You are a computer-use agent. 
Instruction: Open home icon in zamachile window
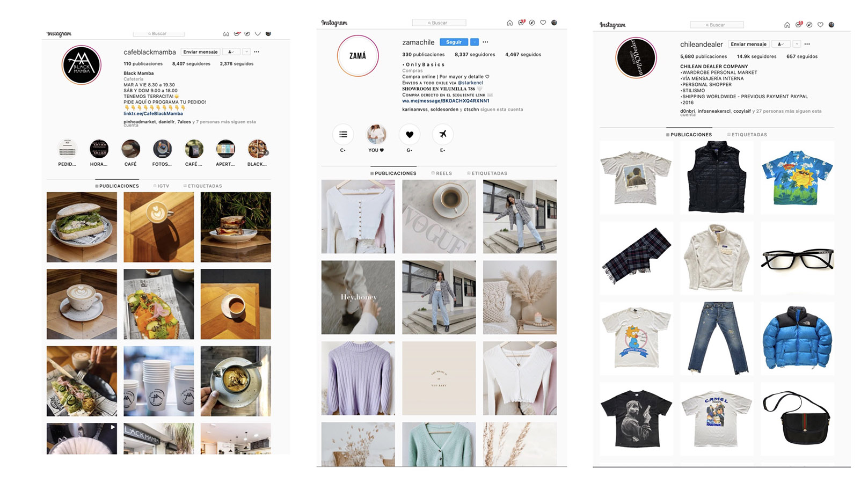tap(509, 23)
